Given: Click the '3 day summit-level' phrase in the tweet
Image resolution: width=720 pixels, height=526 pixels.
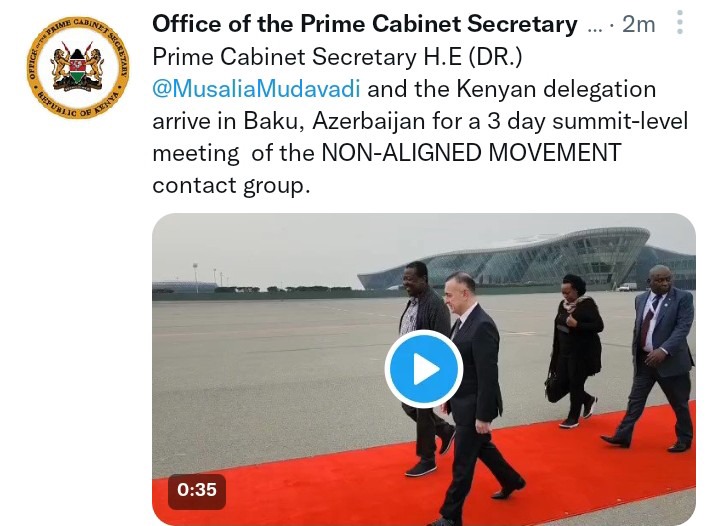Looking at the screenshot, I should pos(588,121).
